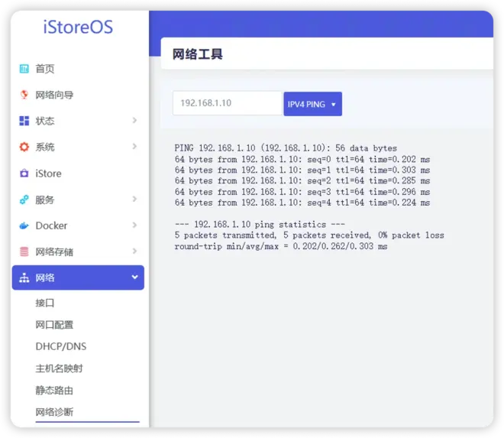
Task: Click the iStoreOS logo
Action: (x=78, y=27)
